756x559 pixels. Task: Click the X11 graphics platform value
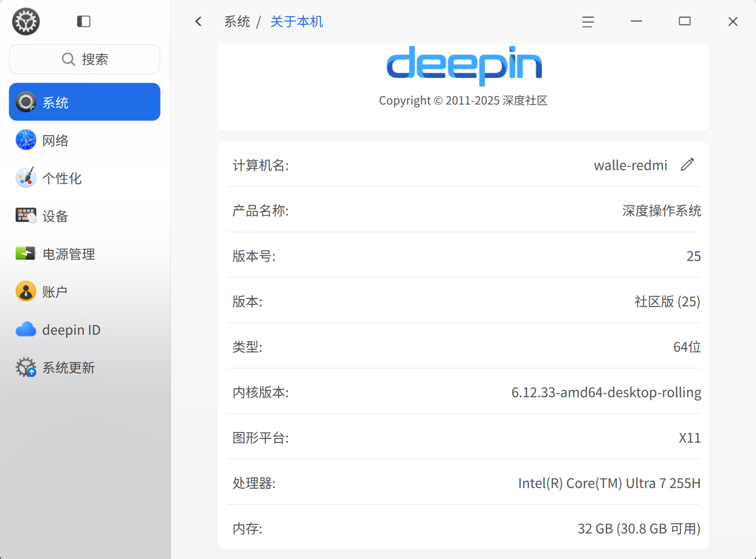coord(690,437)
